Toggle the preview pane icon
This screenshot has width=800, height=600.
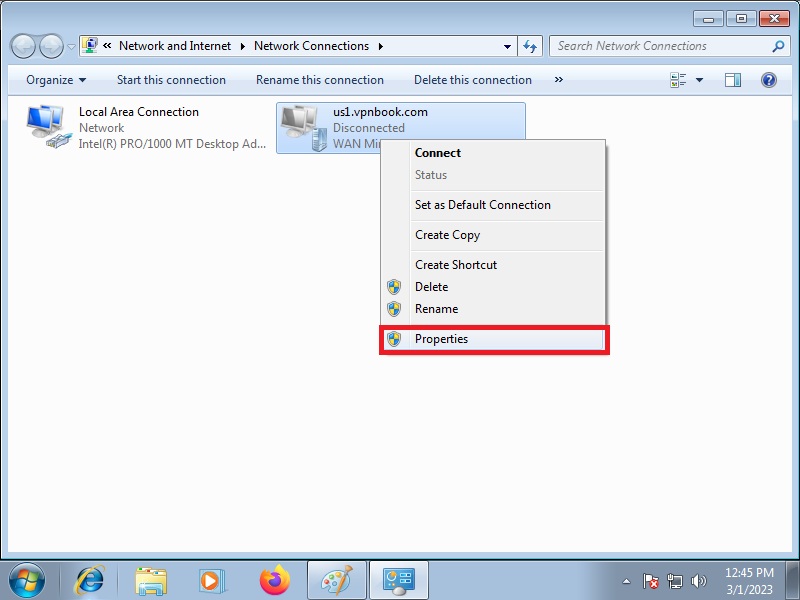click(733, 80)
